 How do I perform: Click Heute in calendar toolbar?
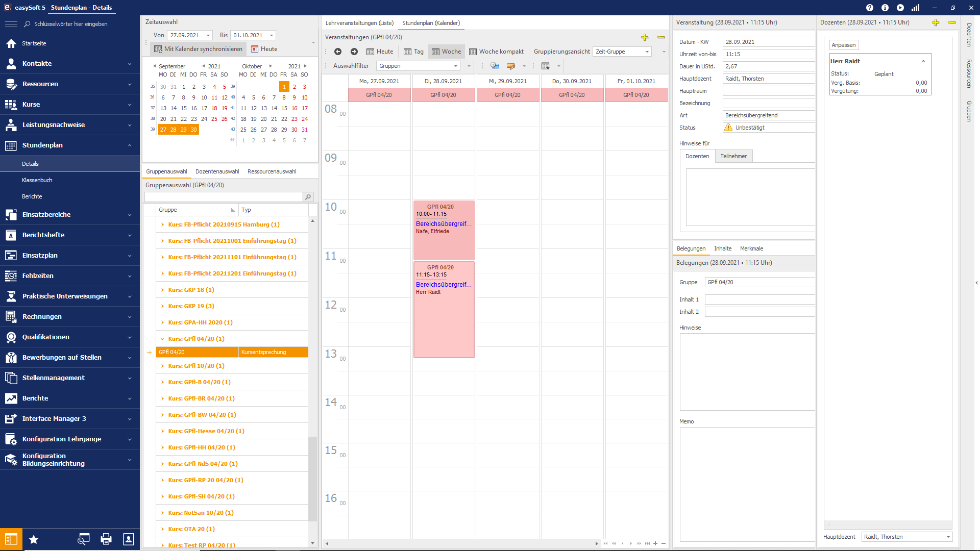tap(380, 52)
